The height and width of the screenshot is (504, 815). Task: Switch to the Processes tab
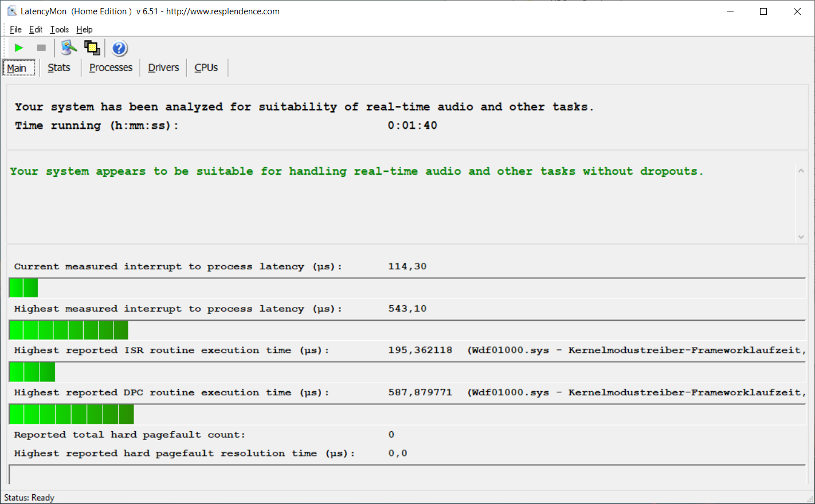[111, 68]
